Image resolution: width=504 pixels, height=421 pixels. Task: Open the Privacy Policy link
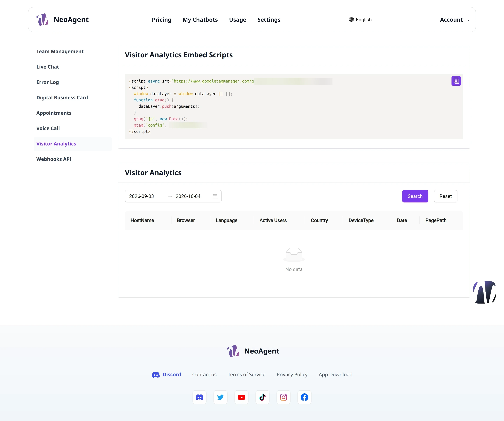(x=292, y=374)
